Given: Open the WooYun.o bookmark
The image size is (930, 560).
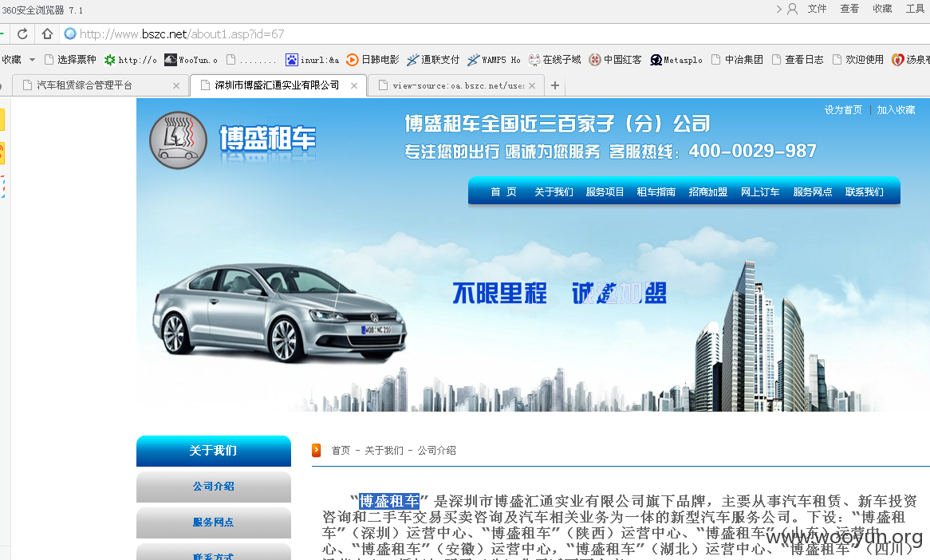Looking at the screenshot, I should [x=191, y=60].
